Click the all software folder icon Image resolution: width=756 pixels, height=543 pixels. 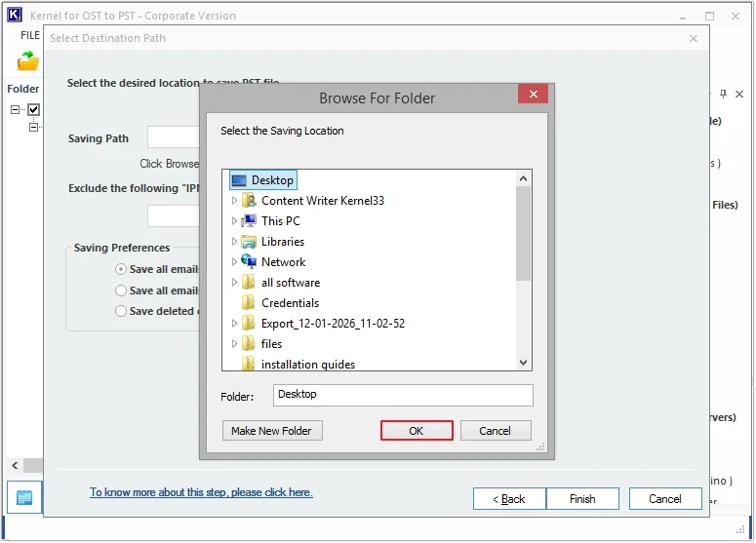pos(249,283)
